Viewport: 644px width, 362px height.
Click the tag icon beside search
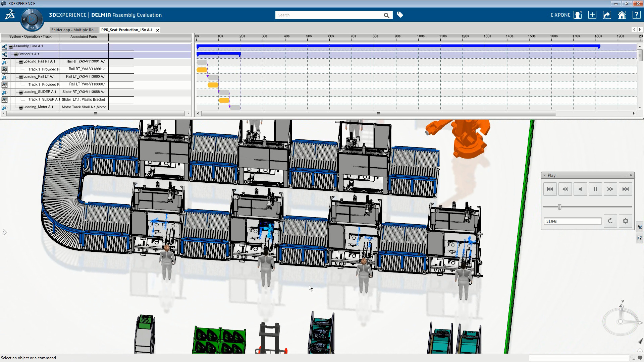(x=400, y=15)
